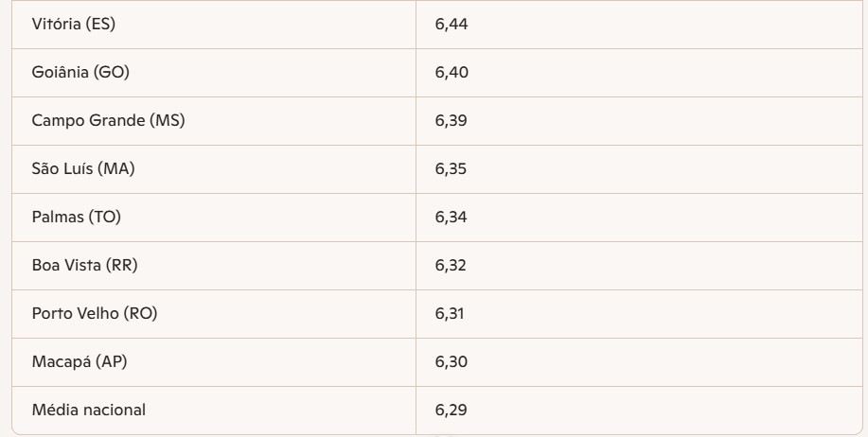The image size is (868, 437).
Task: Click the Média nacional label
Action: (x=89, y=411)
